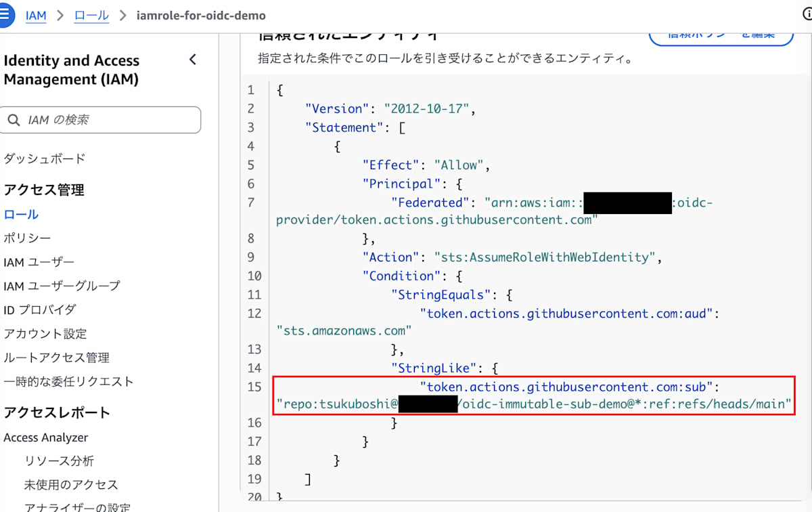Select the iamrole-for-oidc-demo breadcrumb text
This screenshot has width=812, height=512.
201,15
